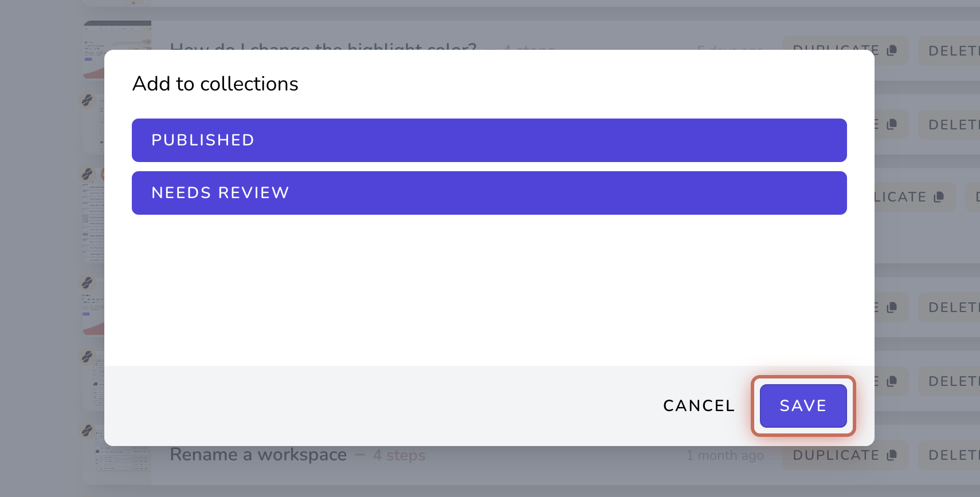Duplicate the Rename a workspace guide
Screen dimensions: 980x497
(845, 455)
